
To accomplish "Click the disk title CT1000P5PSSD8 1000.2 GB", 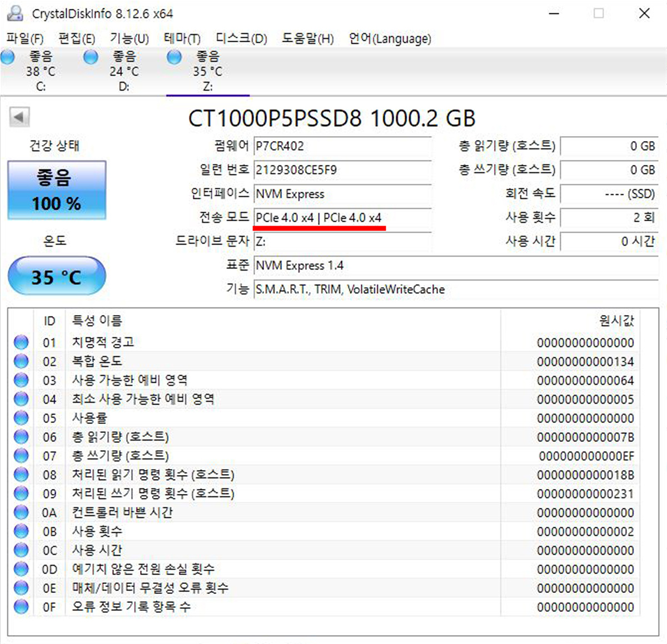I will tap(332, 118).
